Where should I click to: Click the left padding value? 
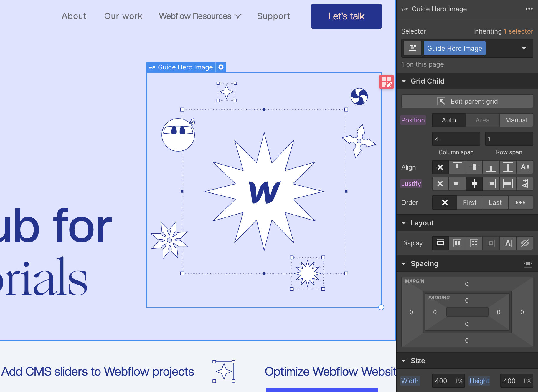pos(435,312)
